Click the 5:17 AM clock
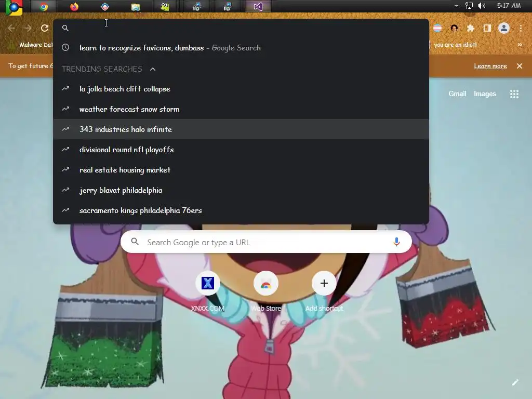 509,6
